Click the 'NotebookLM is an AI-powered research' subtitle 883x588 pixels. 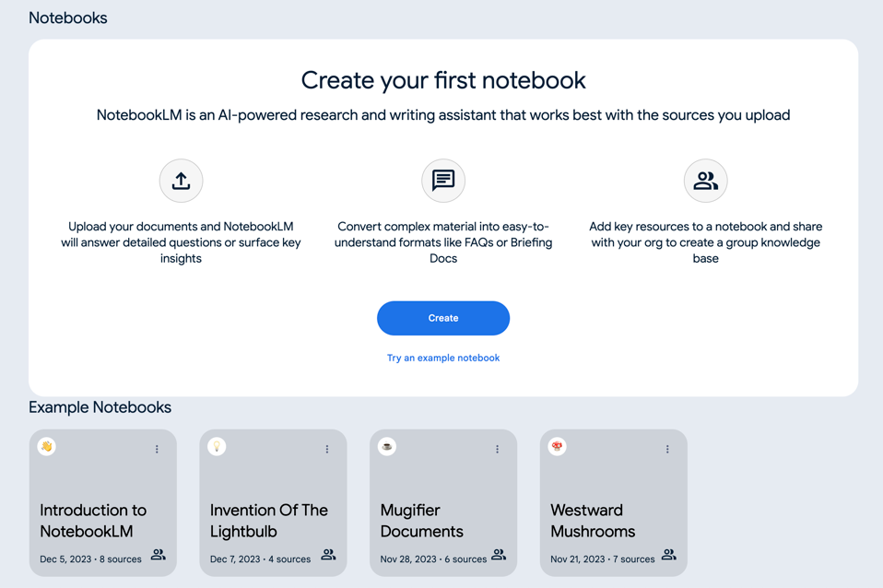[443, 115]
